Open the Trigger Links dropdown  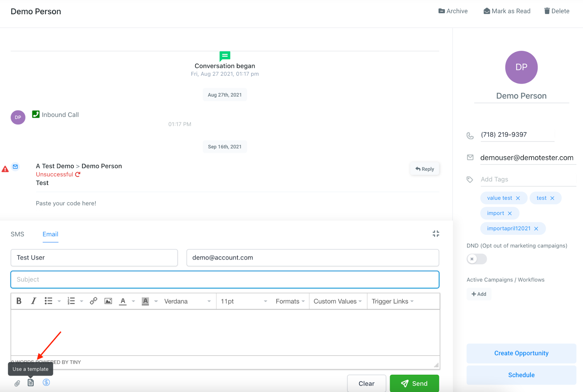point(392,301)
